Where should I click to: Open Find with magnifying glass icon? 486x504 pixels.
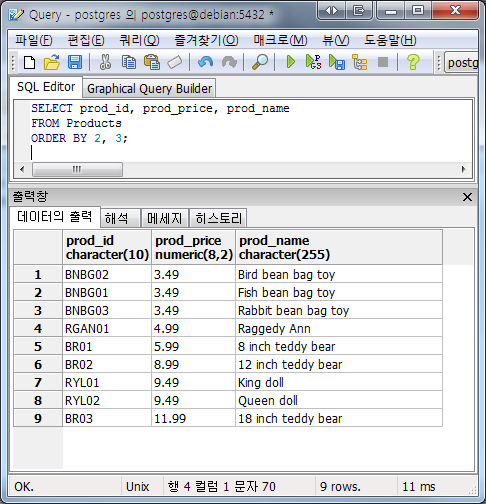[260, 62]
